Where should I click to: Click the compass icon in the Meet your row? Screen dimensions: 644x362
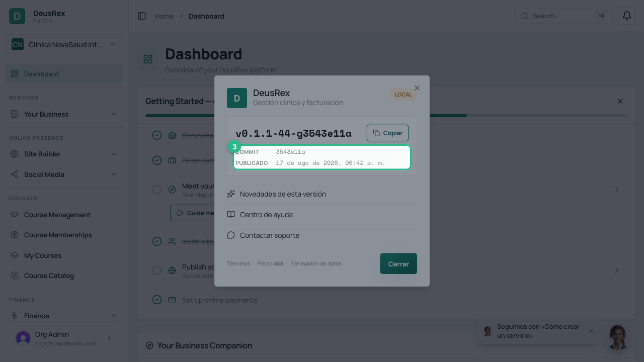pyautogui.click(x=172, y=190)
